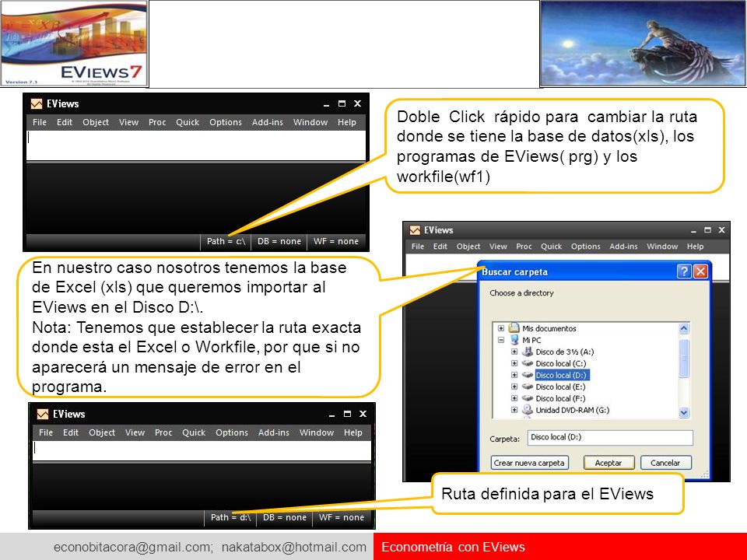Open Object menu in top EViews window
Image resolution: width=747 pixels, height=560 pixels.
click(x=96, y=122)
